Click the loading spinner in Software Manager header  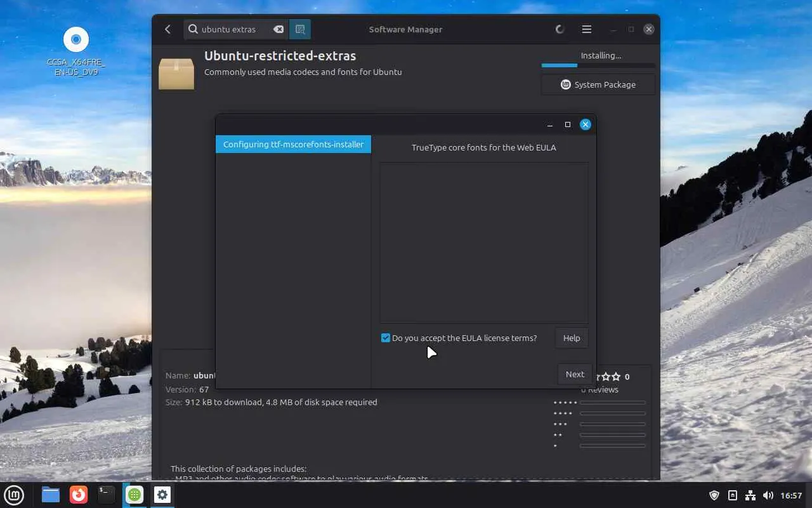pos(560,29)
